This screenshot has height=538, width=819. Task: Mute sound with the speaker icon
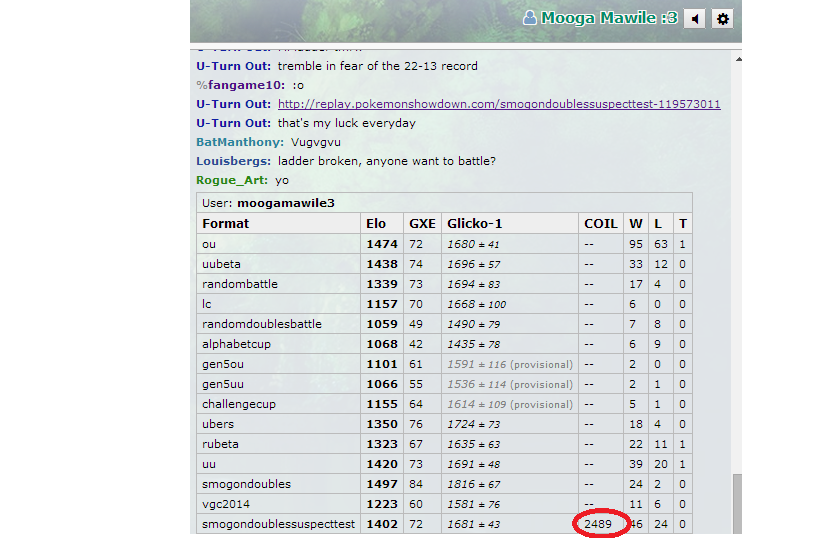[695, 18]
